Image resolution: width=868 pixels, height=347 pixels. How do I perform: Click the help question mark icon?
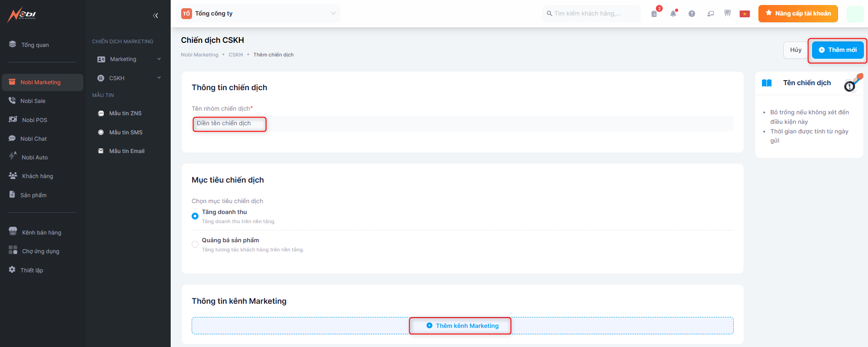coord(692,14)
